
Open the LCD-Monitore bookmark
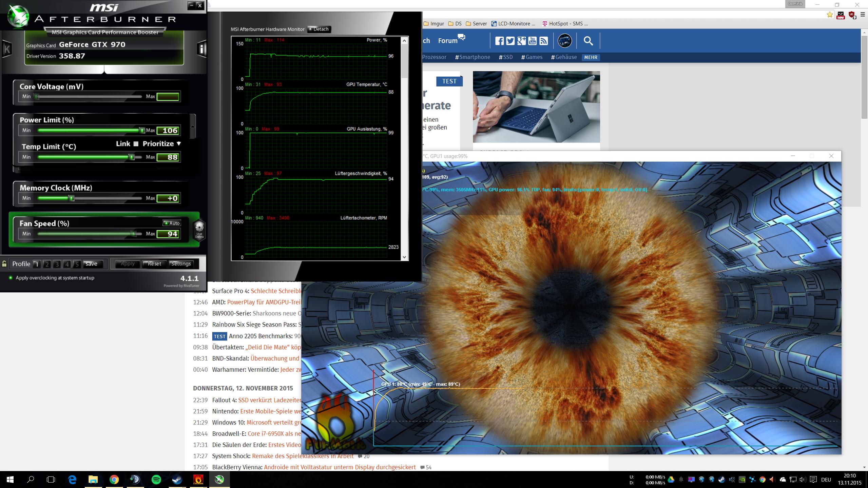[x=514, y=24]
